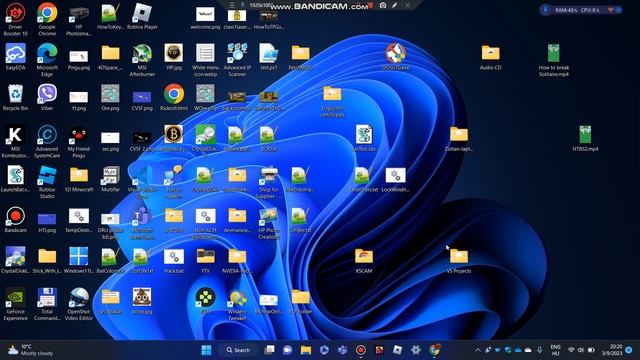
Task: Open Microsoft Teams from the taskbar
Action: 342,350
